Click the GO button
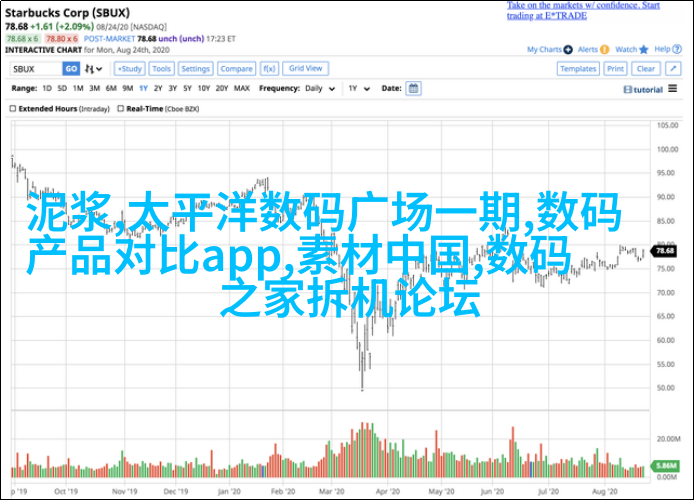Viewport: 695px width, 500px height. 71,69
